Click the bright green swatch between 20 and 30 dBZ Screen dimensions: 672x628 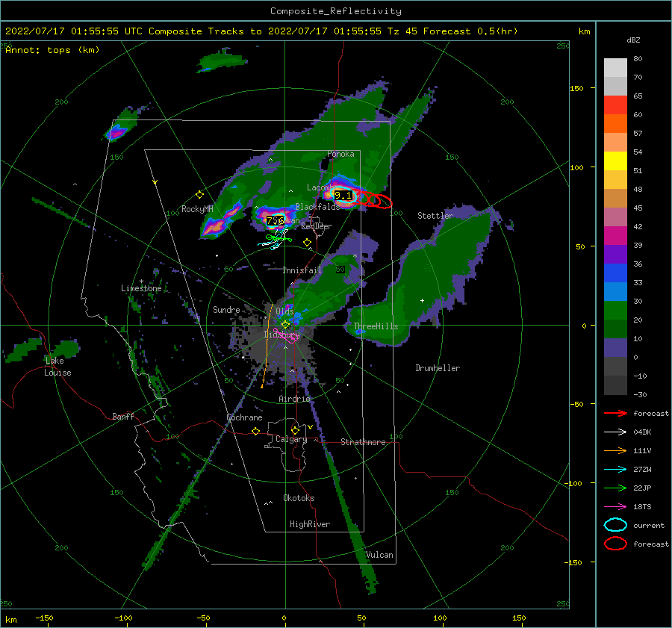pyautogui.click(x=615, y=311)
